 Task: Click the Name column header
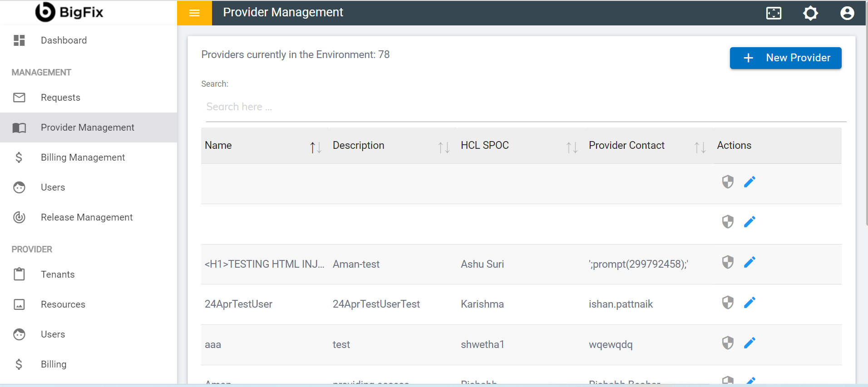pyautogui.click(x=265, y=146)
